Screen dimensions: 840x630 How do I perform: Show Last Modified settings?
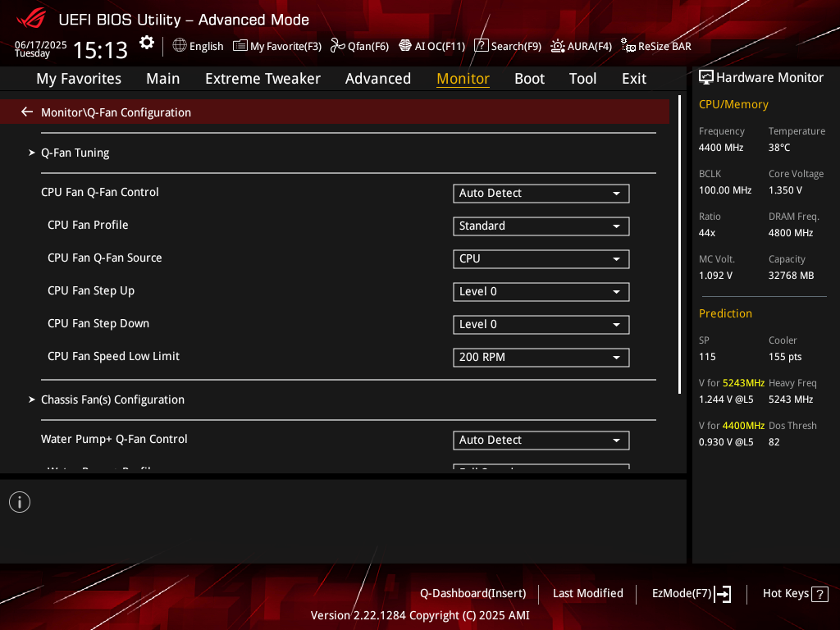(587, 594)
